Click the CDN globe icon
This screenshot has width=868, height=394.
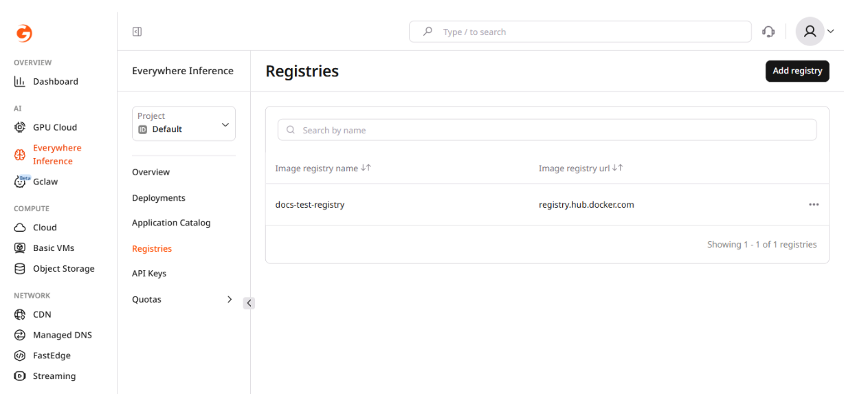pos(20,314)
